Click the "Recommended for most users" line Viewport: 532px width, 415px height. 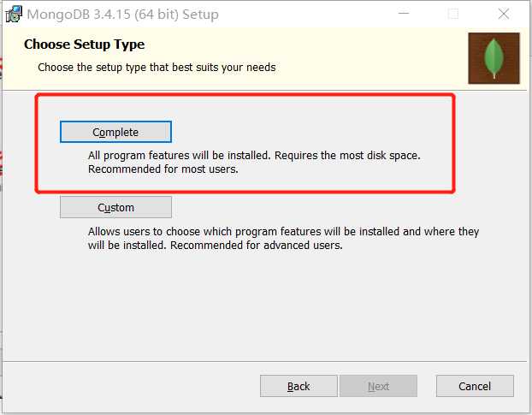(163, 169)
